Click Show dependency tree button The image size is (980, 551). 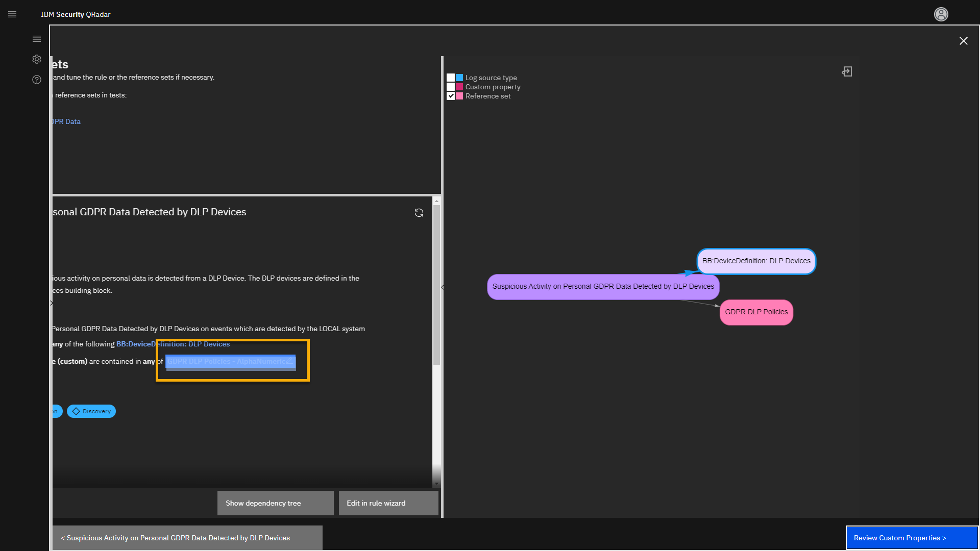pyautogui.click(x=275, y=503)
